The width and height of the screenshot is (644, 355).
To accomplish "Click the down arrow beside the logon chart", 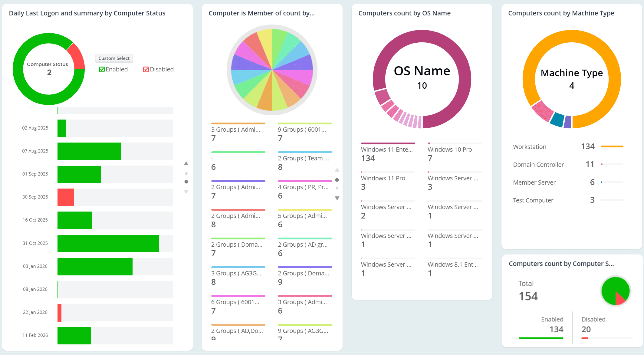I will pos(186,192).
